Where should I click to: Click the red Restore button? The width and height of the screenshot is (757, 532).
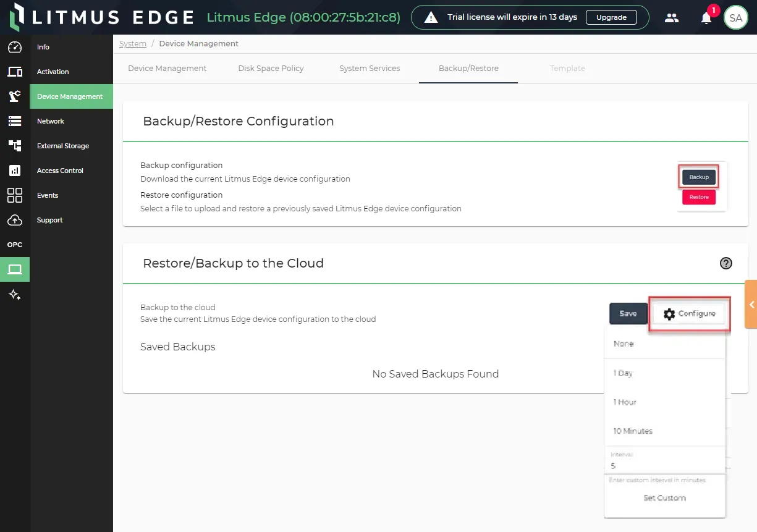[699, 197]
